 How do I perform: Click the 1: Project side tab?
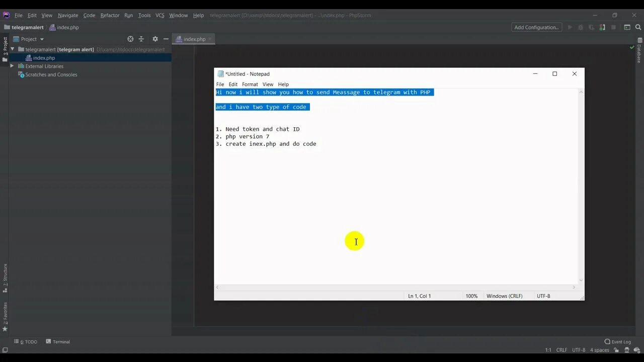5,49
